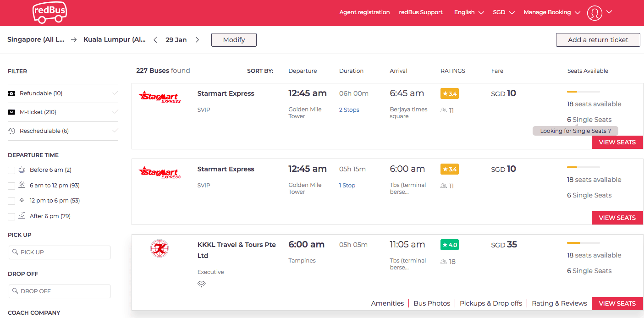Click the 3.4 rating badge on 06h 00m bus
The height and width of the screenshot is (318, 644).
[450, 93]
